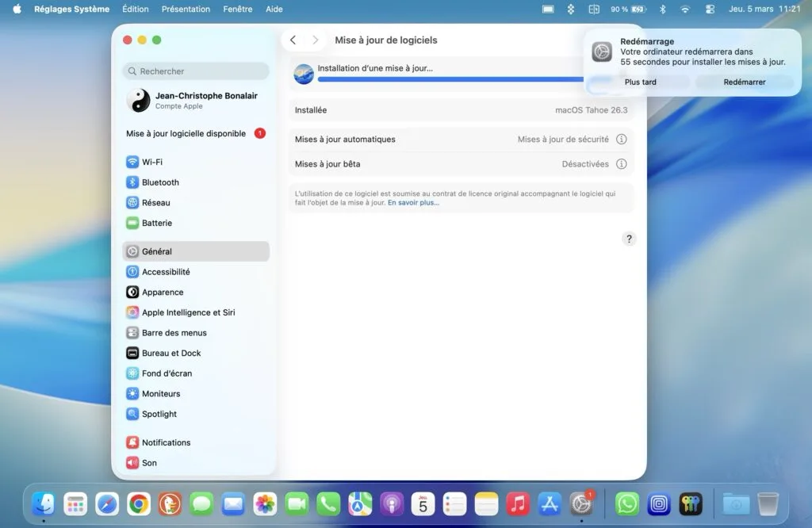
Task: Click the Redémarrage notification icon
Action: [x=602, y=52]
